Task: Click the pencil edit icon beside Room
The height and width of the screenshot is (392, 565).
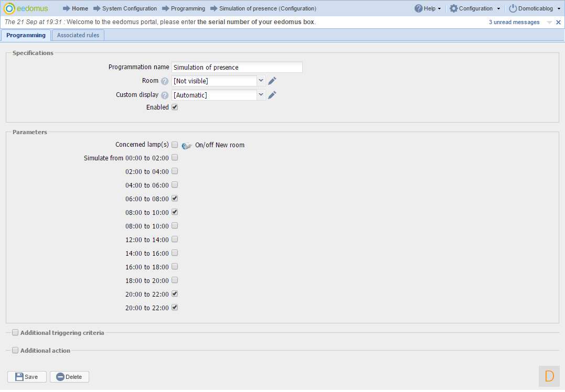Action: click(272, 81)
